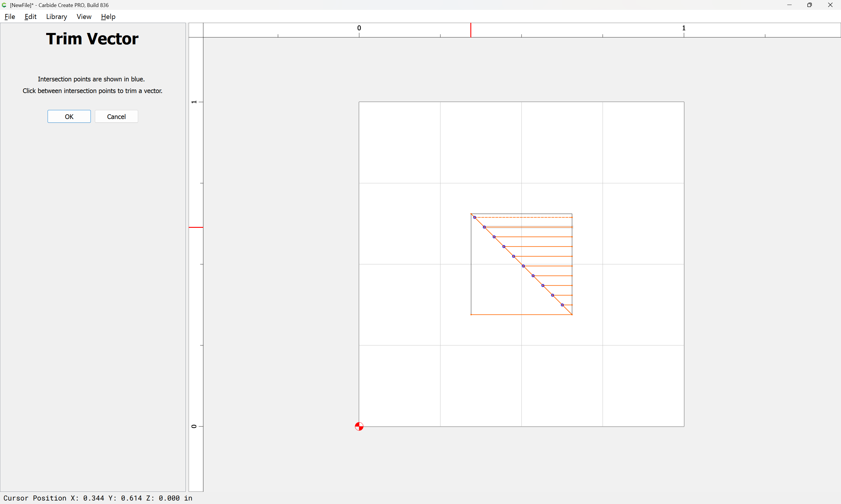841x504 pixels.
Task: Restore down the application window
Action: (x=809, y=5)
